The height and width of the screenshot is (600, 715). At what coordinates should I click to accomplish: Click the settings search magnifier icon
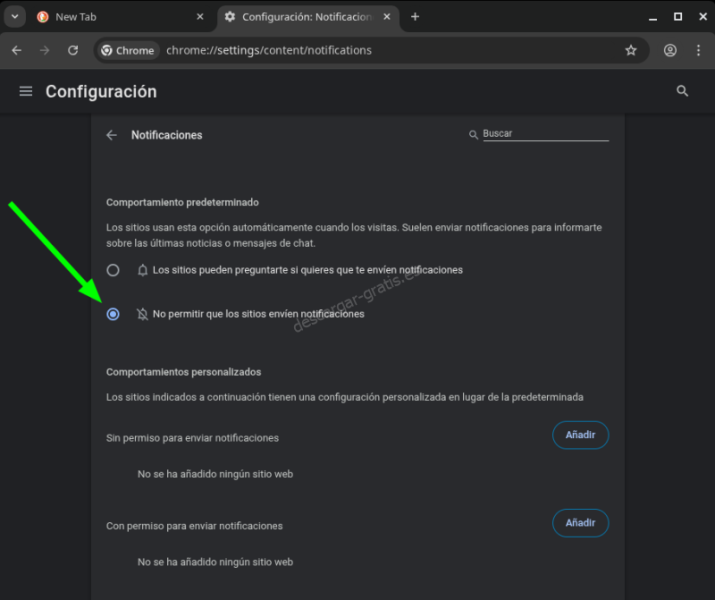[682, 91]
